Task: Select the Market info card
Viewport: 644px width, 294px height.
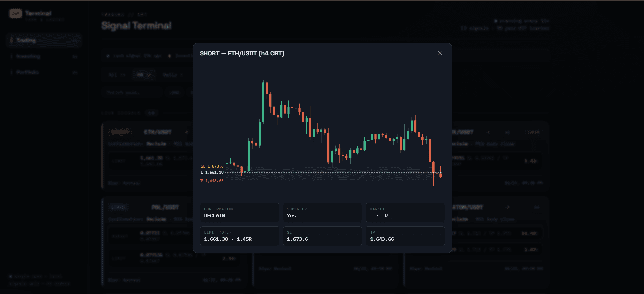Action: (405, 213)
